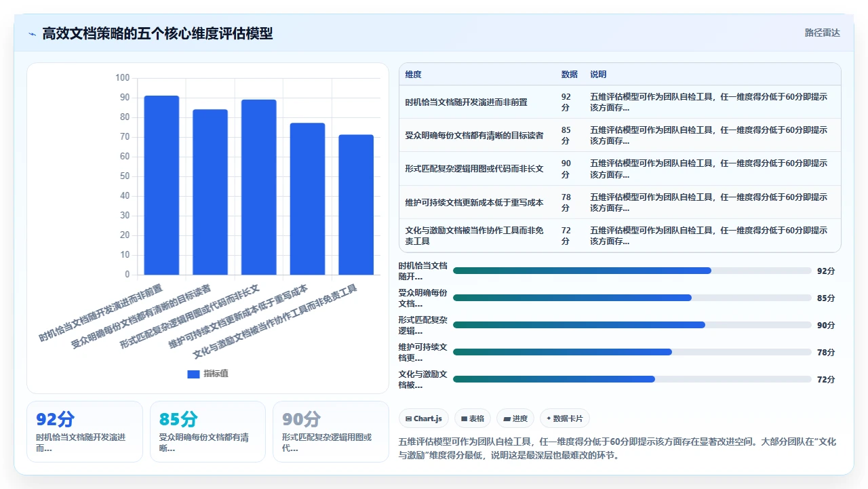Click the blue legend swatch for 指标值

(193, 374)
